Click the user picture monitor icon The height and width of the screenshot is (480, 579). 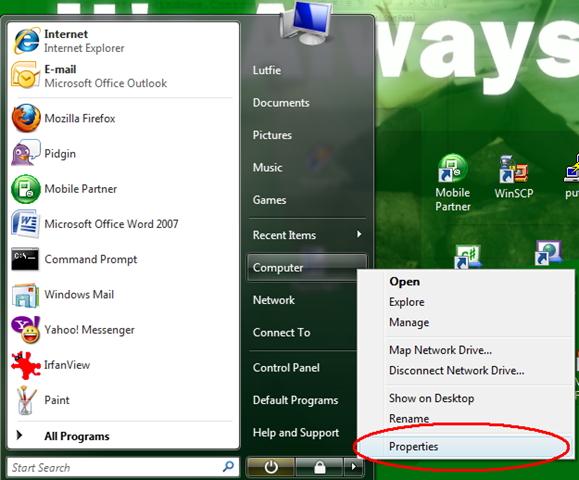306,22
